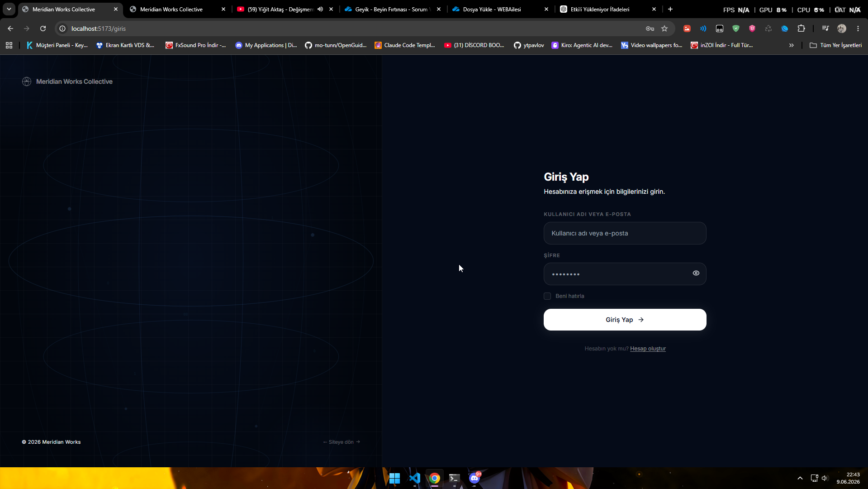Bookmark this page with the star
This screenshot has width=868, height=489.
point(664,29)
